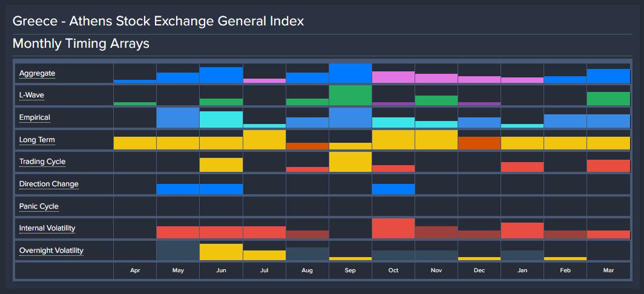Click the Overnight Volatility label

tap(51, 250)
